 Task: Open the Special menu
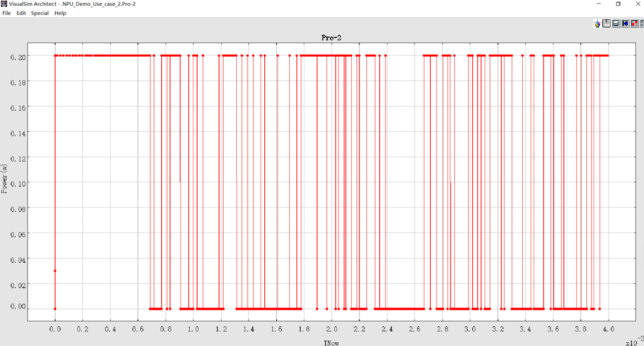coord(40,13)
